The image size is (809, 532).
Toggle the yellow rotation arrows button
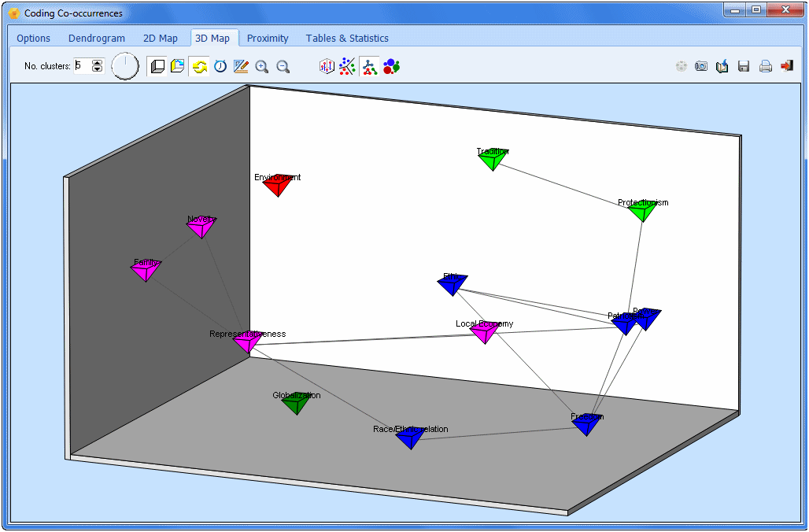point(200,67)
